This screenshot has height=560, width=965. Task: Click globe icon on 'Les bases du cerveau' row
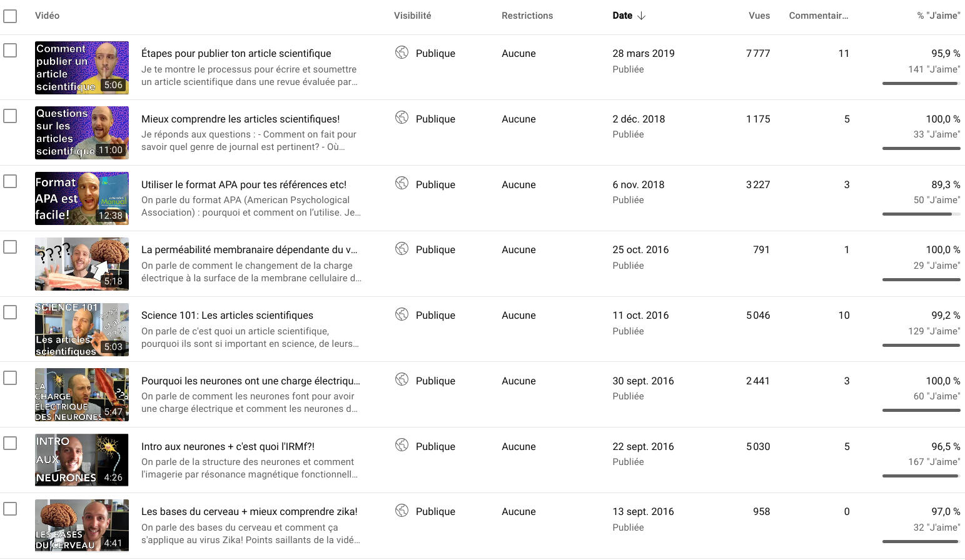[x=402, y=511]
